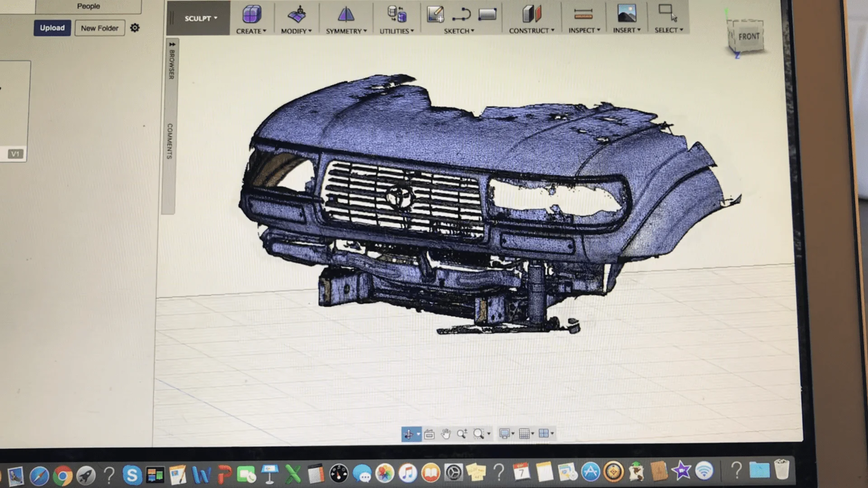This screenshot has height=488, width=868.
Task: Open Google Chrome from the dock
Action: pyautogui.click(x=62, y=475)
